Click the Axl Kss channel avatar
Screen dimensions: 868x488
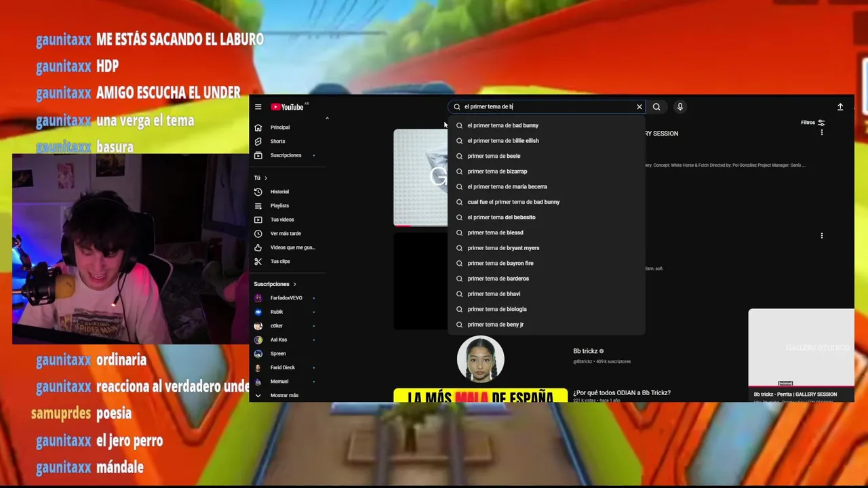coord(258,340)
